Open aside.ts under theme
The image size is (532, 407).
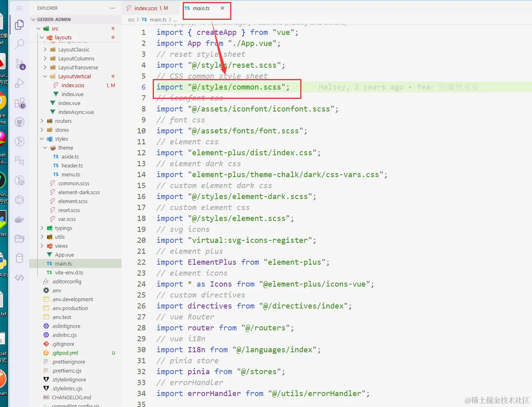coord(70,156)
